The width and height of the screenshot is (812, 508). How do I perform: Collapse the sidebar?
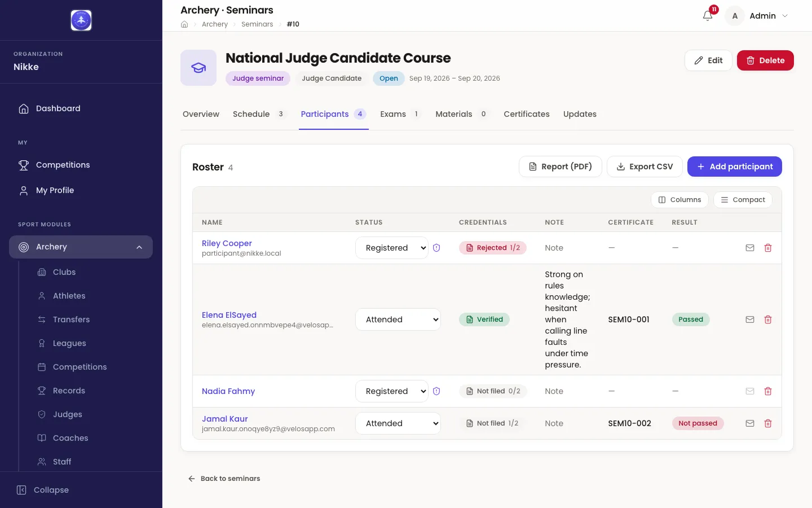[43, 490]
